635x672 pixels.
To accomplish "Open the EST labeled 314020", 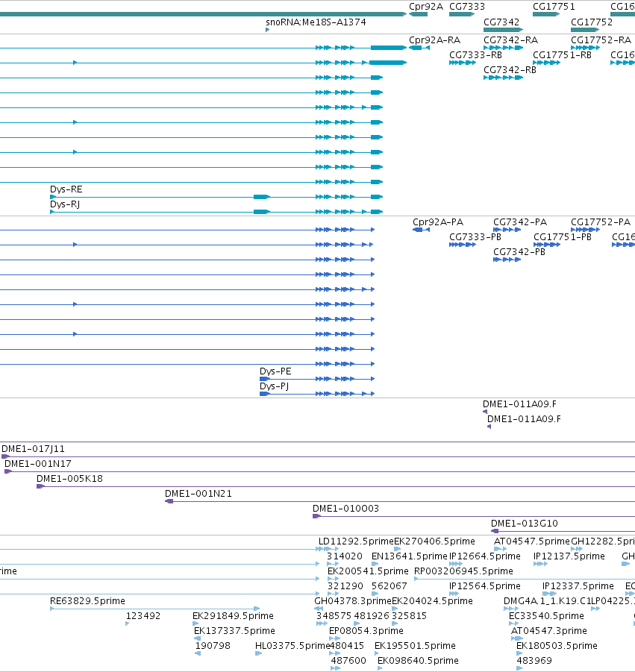I will (x=345, y=556).
